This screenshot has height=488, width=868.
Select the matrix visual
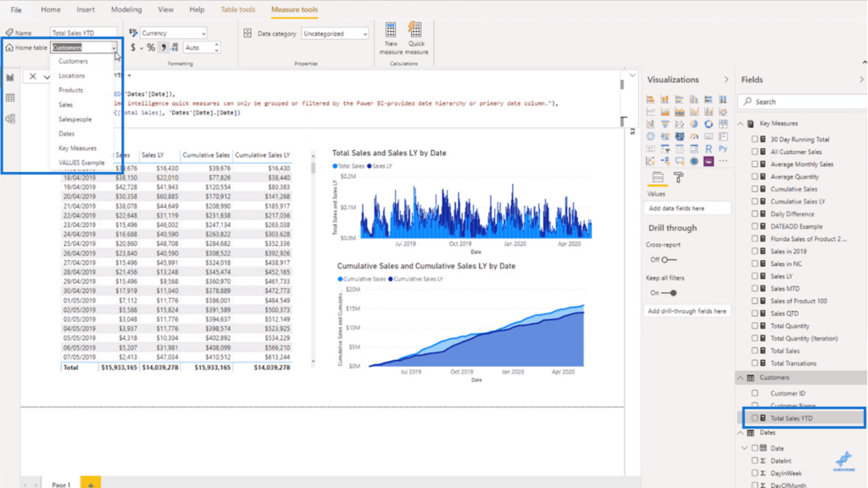click(693, 149)
